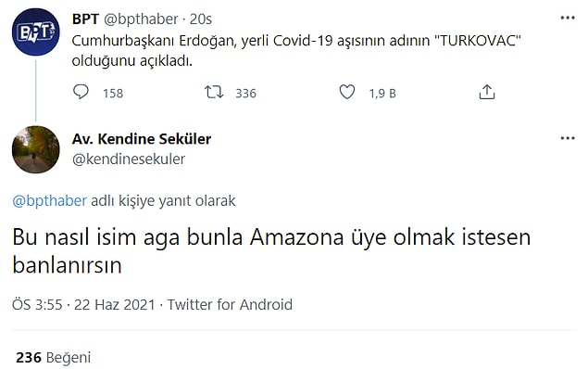588x369 pixels.
Task: Click the 336 retweet count
Action: point(245,93)
